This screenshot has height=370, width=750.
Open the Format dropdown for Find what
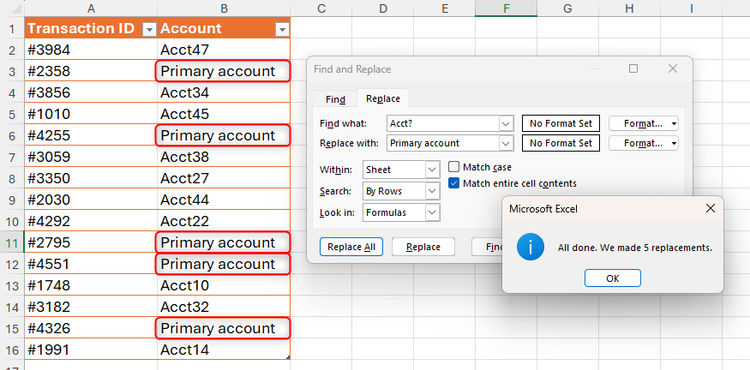pyautogui.click(x=643, y=123)
